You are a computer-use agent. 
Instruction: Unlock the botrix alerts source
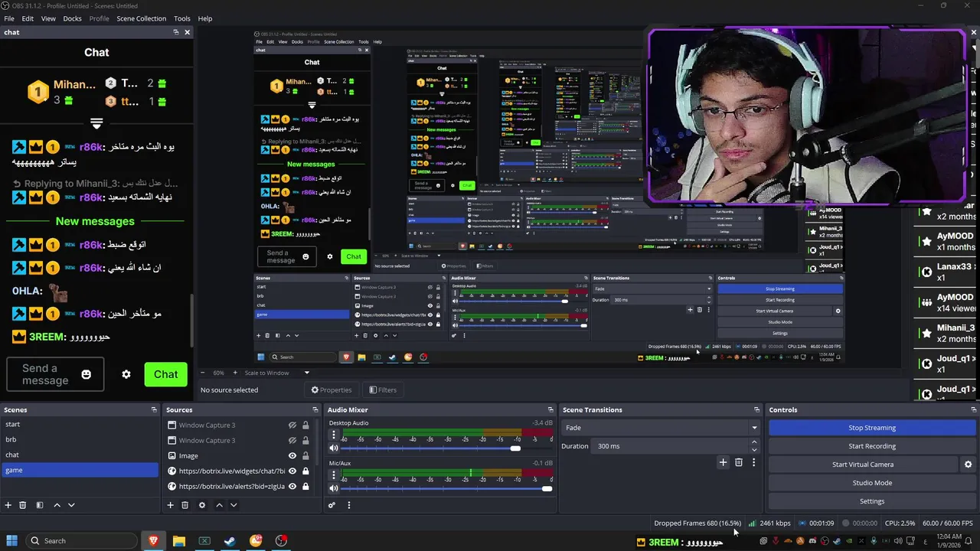tap(305, 487)
